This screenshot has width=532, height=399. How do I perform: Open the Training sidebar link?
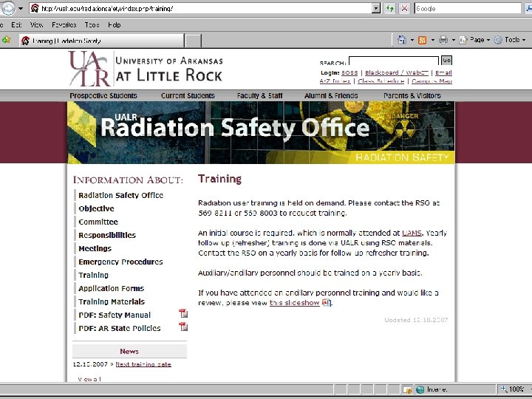(93, 275)
